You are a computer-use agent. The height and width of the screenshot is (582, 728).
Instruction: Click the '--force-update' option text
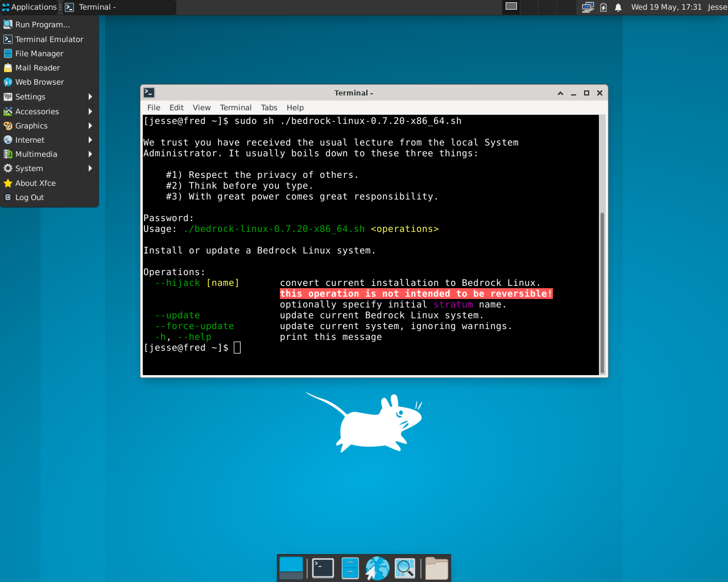195,326
